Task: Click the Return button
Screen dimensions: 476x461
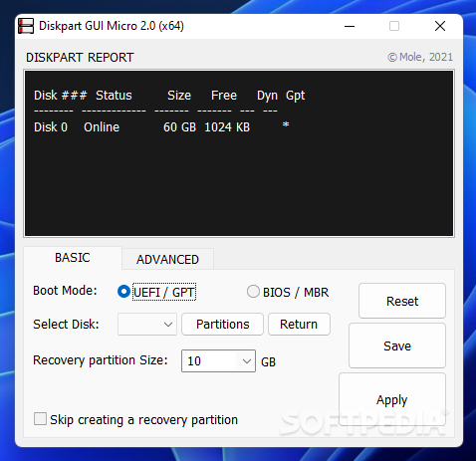Action: point(299,324)
